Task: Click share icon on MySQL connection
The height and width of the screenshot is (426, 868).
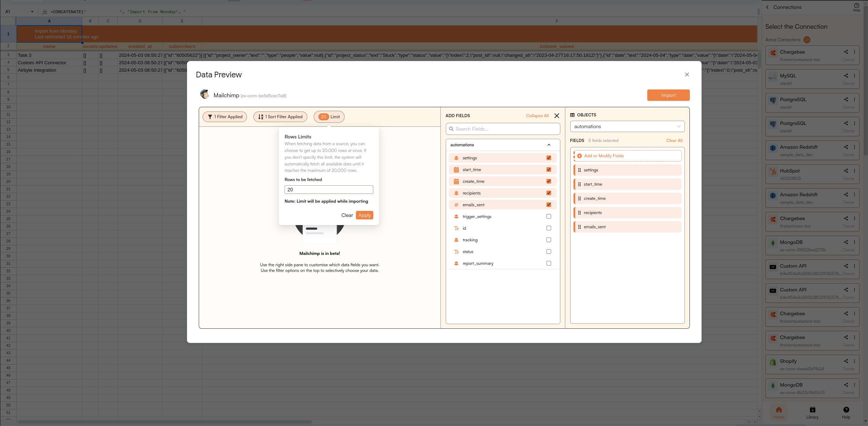Action: (x=846, y=76)
